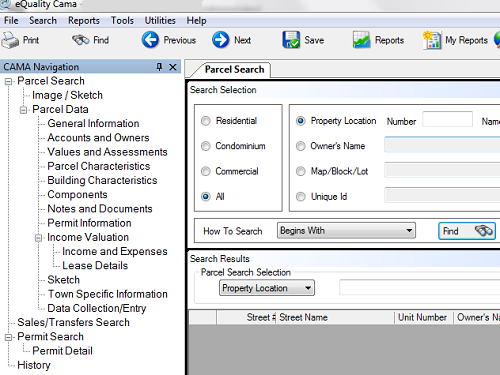Click the Print printer icon

[x=10, y=40]
